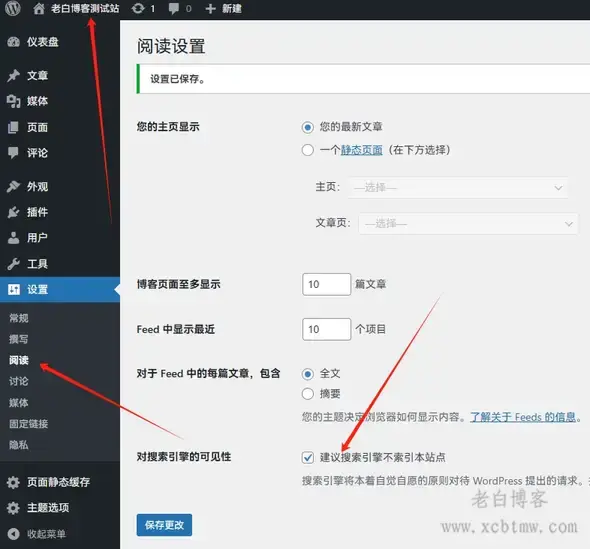Click the 阅读设置 page heading
590x549 pixels.
(171, 46)
